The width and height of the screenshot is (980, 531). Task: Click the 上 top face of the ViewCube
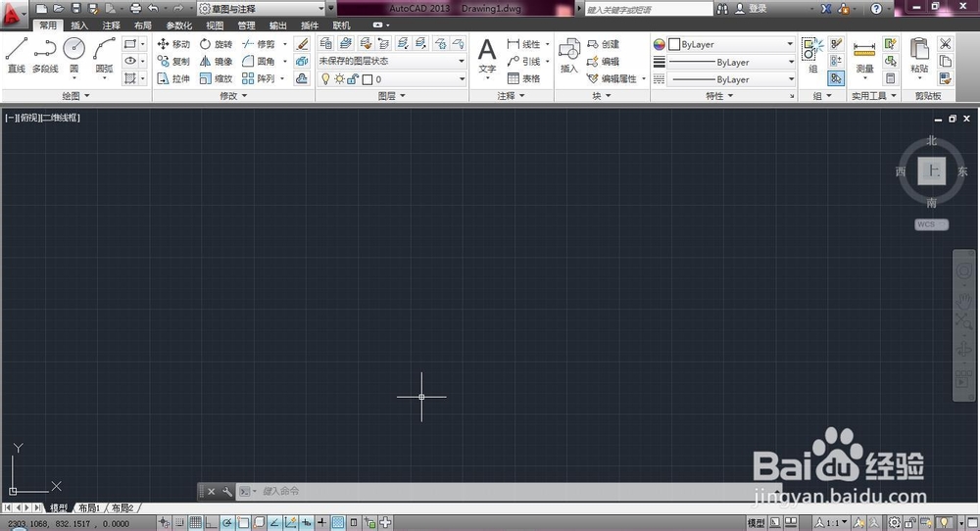(932, 170)
